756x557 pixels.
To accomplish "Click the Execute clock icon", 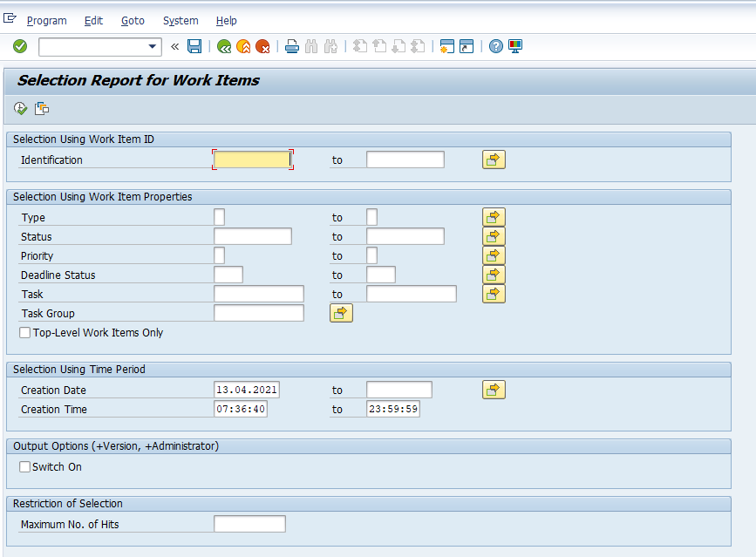I will 21,108.
